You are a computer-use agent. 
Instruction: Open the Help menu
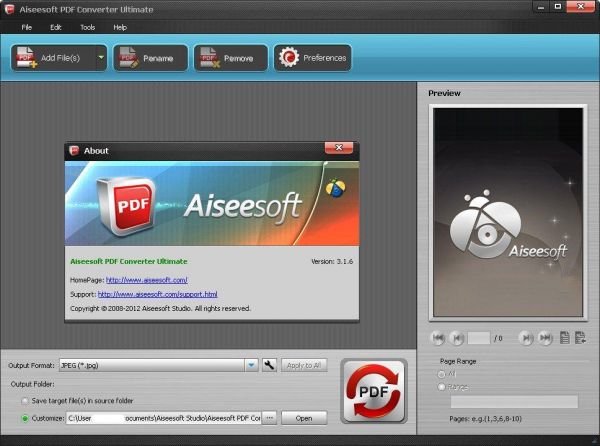point(120,27)
